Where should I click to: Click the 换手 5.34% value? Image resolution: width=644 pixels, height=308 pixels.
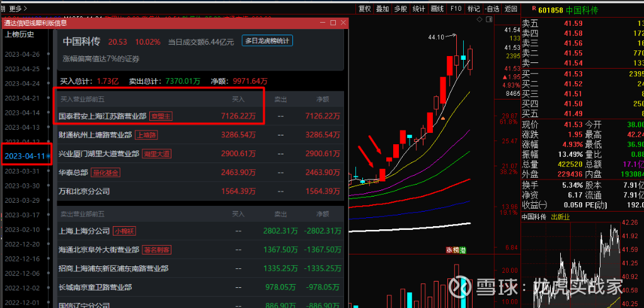tap(573, 185)
